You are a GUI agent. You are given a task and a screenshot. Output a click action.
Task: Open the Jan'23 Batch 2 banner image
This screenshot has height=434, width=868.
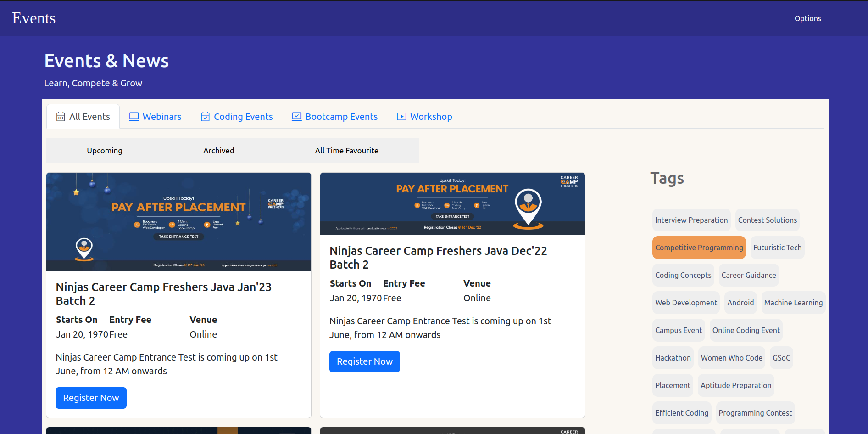pos(179,222)
